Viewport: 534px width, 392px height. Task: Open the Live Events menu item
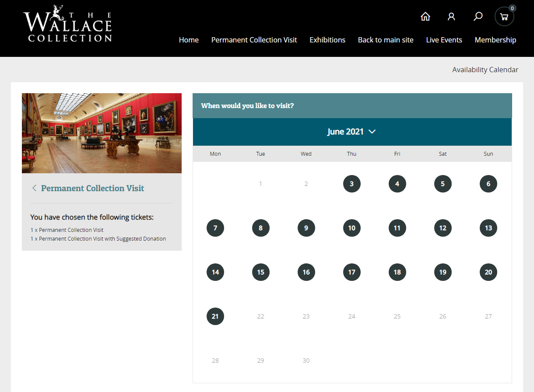pyautogui.click(x=444, y=40)
